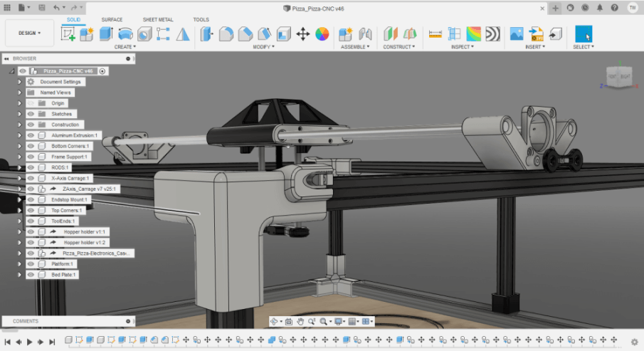Click the Measure ruler icon

coord(436,33)
